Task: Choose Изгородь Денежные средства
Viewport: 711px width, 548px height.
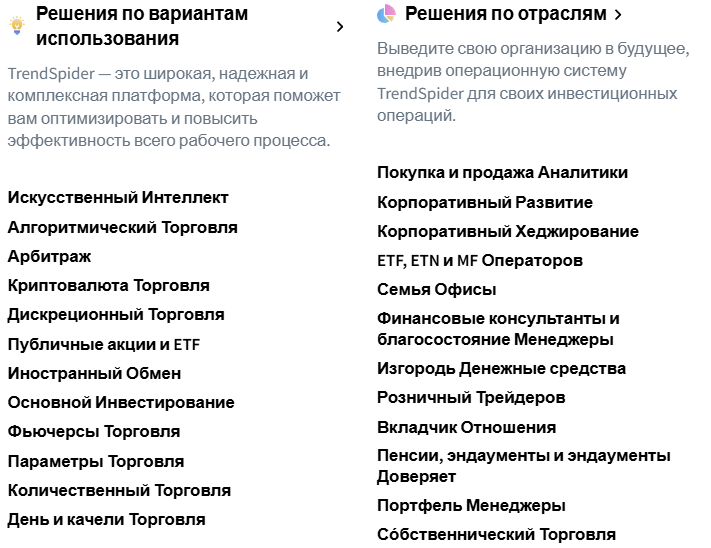Action: pyautogui.click(x=501, y=368)
